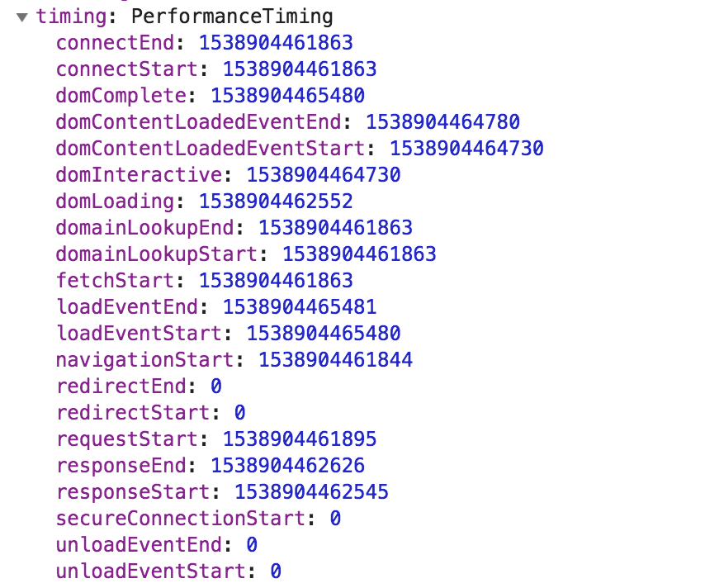Click the domLoading timestamp
Image resolution: width=705 pixels, height=588 pixels.
pyautogui.click(x=276, y=202)
